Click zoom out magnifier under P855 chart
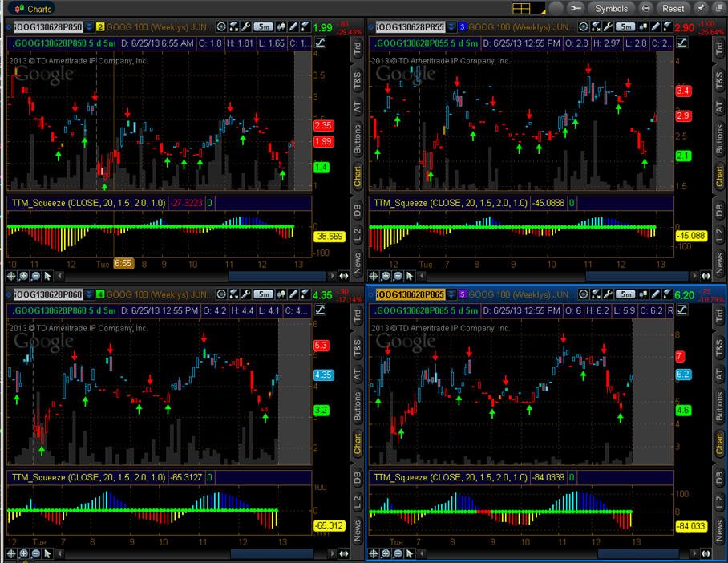 pos(398,276)
